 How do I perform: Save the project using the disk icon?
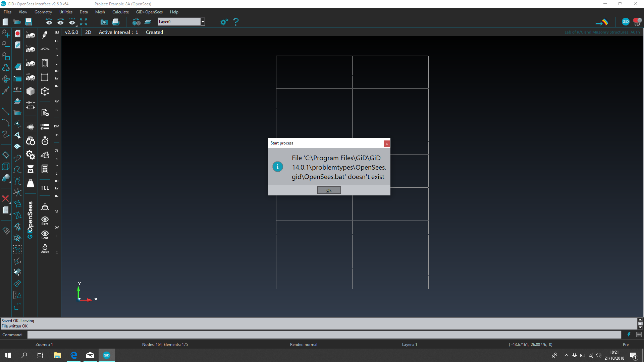(29, 21)
